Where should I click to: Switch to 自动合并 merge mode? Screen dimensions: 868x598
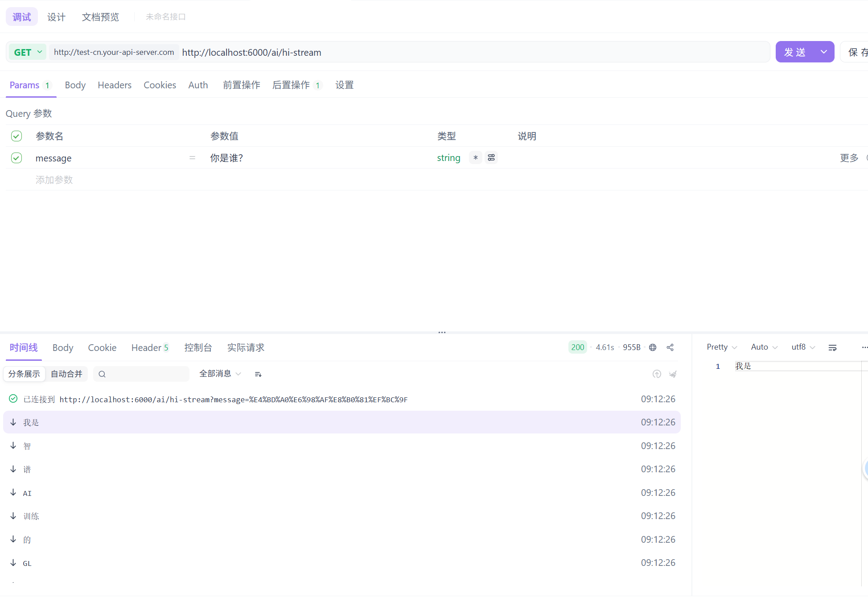[66, 374]
